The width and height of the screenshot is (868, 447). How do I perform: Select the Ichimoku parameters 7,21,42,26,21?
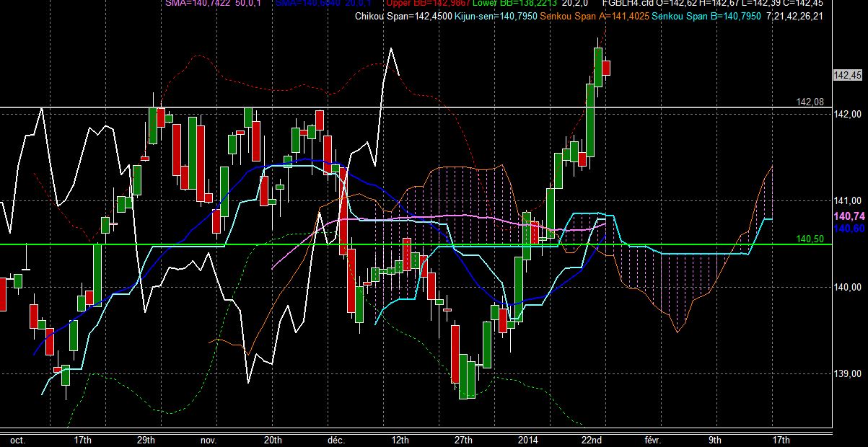point(794,16)
